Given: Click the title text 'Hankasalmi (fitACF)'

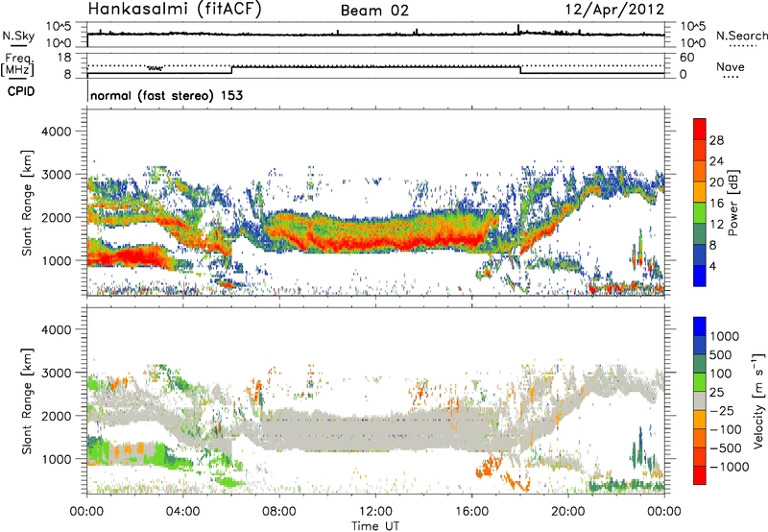Looking at the screenshot, I should tap(175, 10).
